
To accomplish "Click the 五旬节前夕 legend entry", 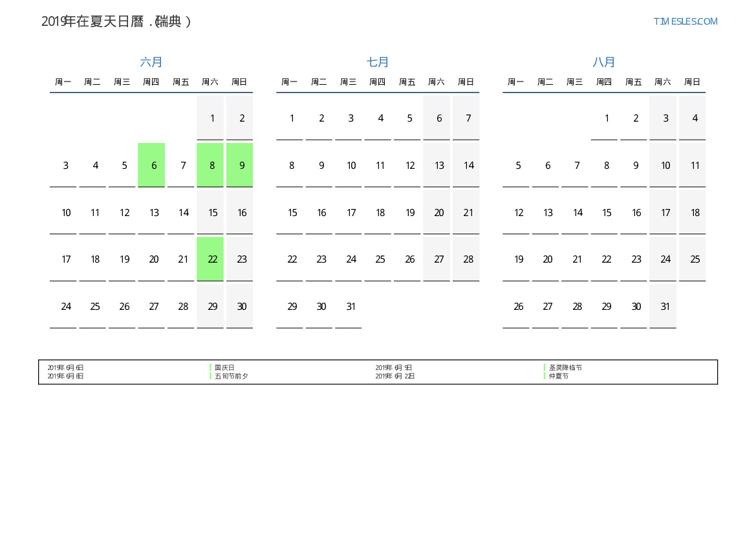I will click(x=231, y=376).
